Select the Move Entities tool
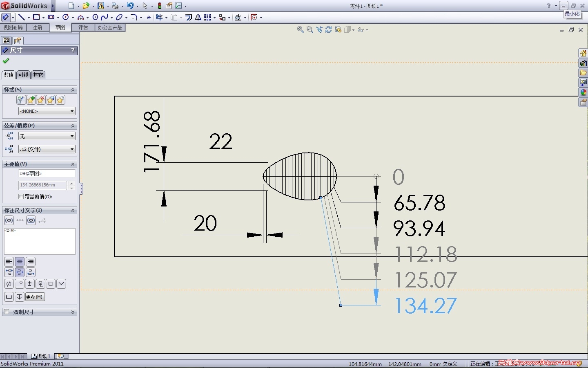 [x=222, y=17]
